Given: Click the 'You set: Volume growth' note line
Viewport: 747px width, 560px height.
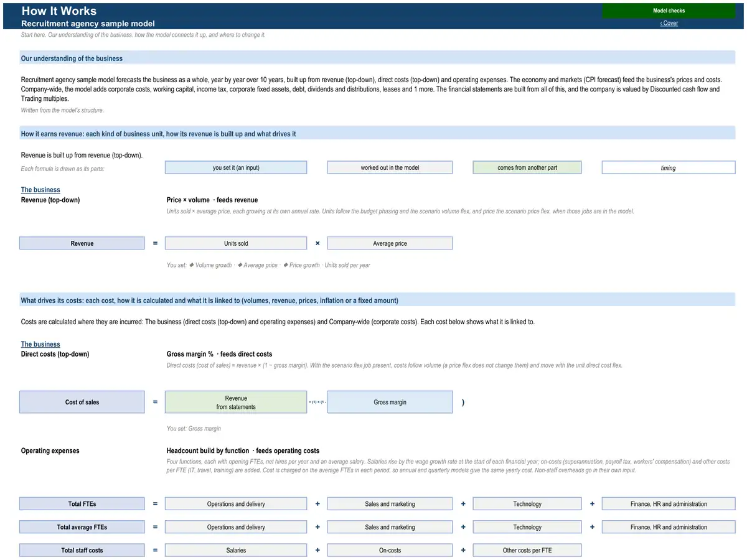Looking at the screenshot, I should tap(268, 265).
